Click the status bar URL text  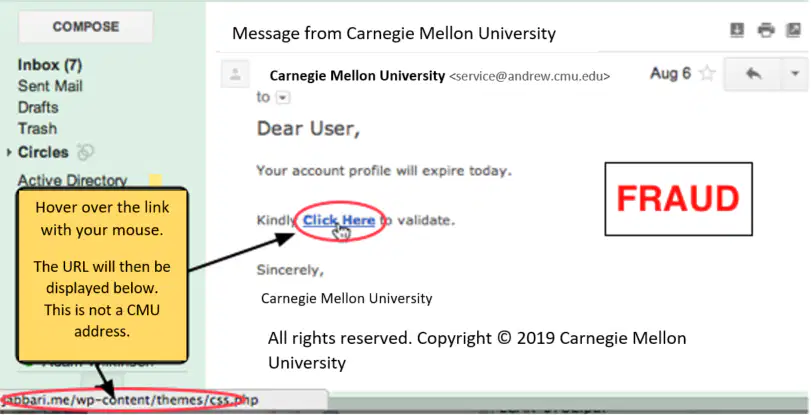(129, 400)
